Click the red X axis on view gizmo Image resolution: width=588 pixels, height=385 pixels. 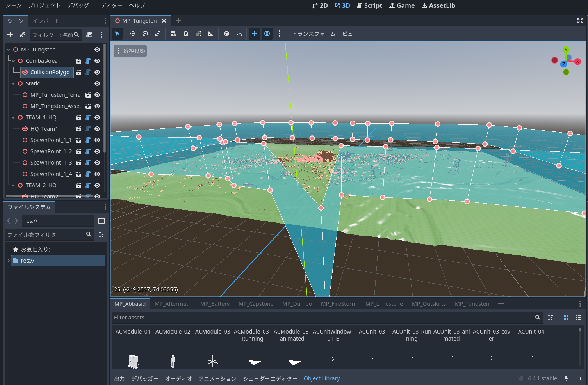pyautogui.click(x=577, y=61)
